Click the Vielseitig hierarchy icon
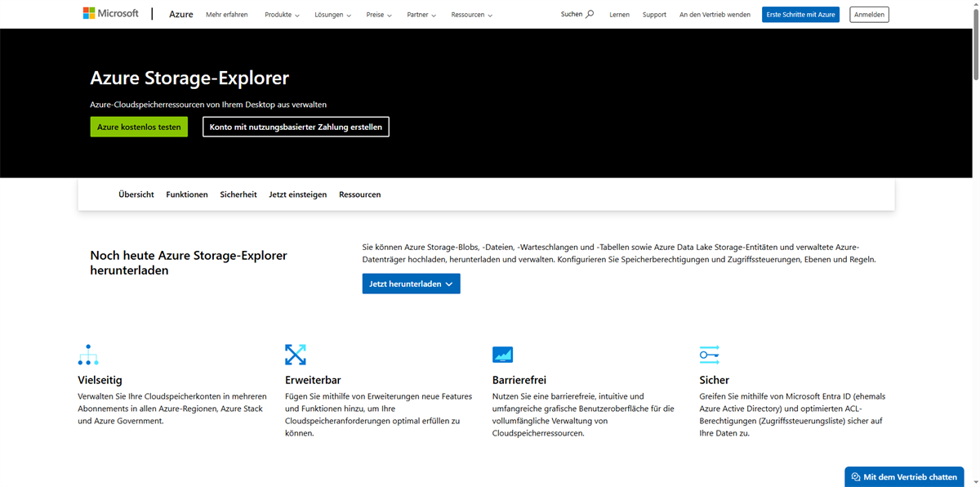The image size is (980, 487). [88, 355]
